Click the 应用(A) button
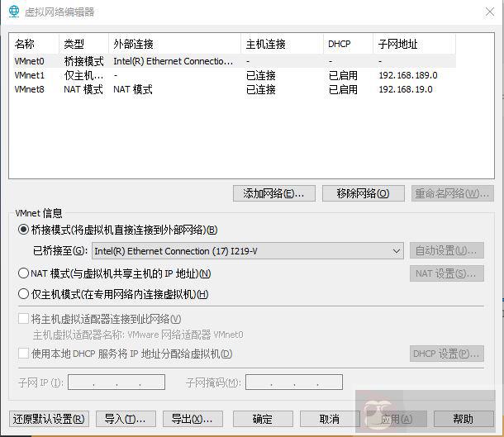The height and width of the screenshot is (437, 504). point(397,419)
